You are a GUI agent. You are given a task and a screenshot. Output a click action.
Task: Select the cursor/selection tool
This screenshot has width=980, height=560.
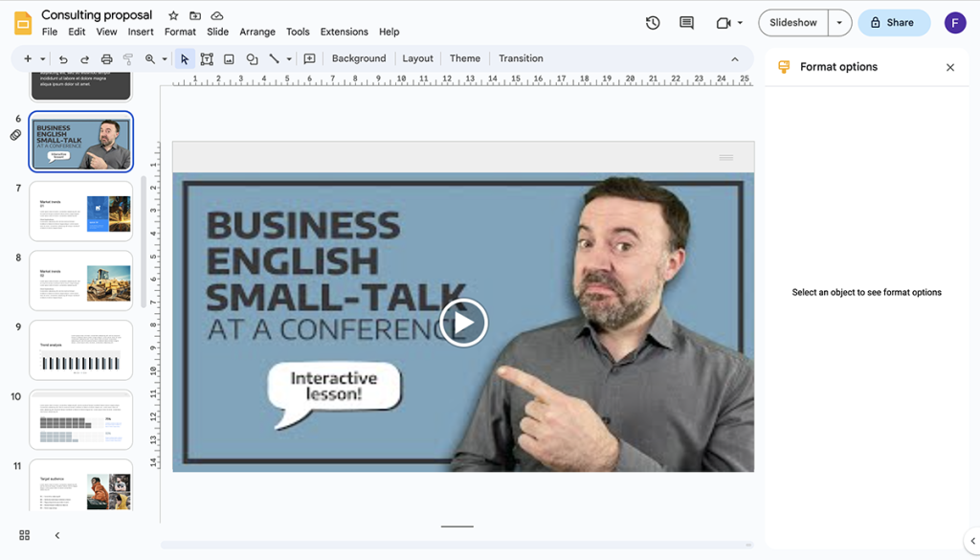pos(184,58)
